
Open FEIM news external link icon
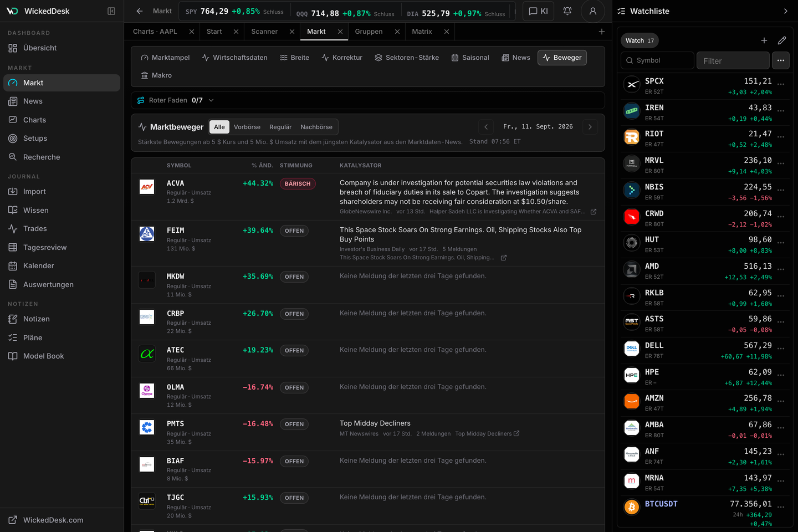coord(504,258)
